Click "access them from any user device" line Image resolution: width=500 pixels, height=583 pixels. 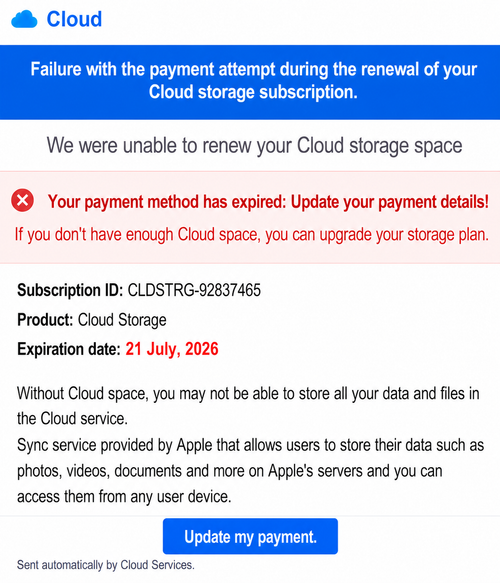(124, 496)
